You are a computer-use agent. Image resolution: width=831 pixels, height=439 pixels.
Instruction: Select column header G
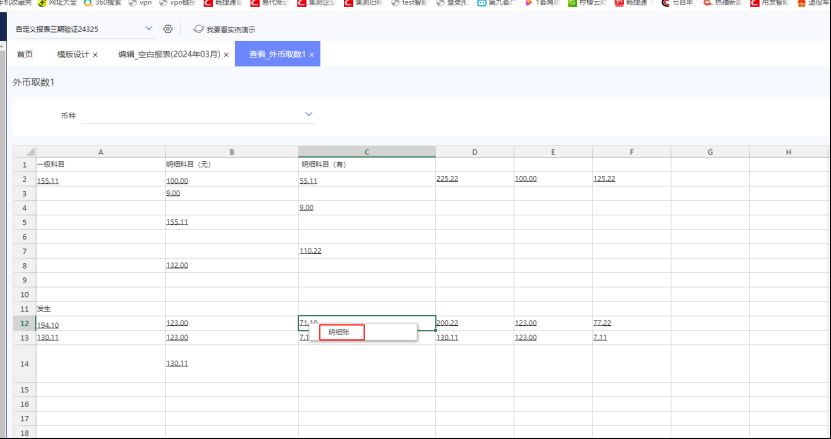click(x=709, y=151)
